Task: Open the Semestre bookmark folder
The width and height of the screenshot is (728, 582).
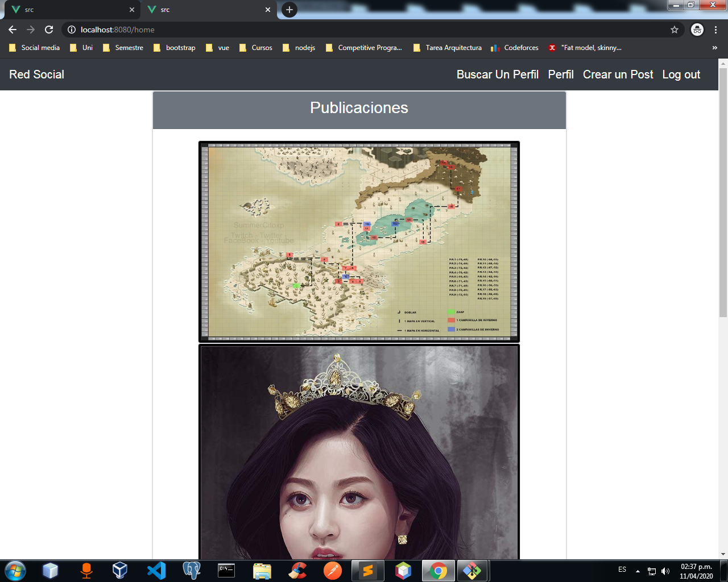Action: pyautogui.click(x=123, y=48)
